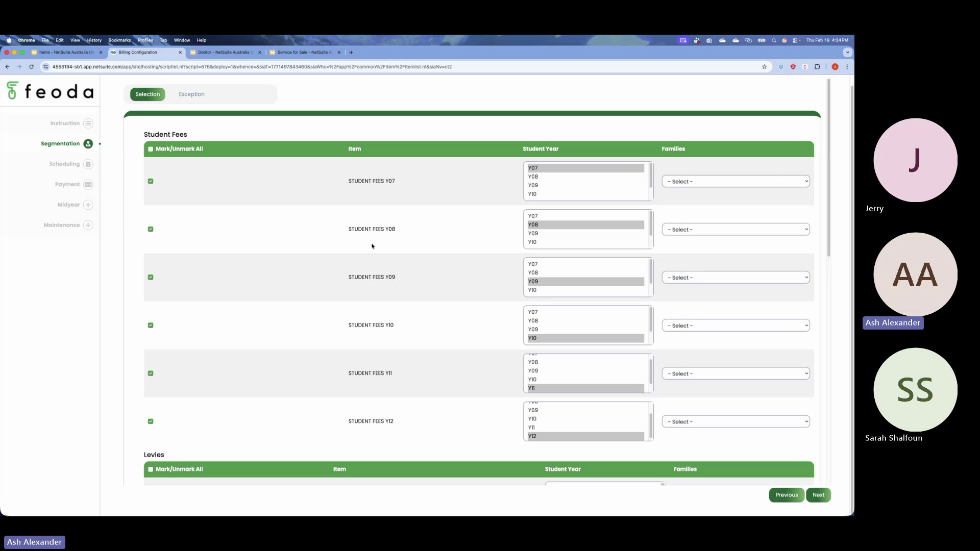Click the Previous button
The width and height of the screenshot is (980, 551).
point(786,494)
